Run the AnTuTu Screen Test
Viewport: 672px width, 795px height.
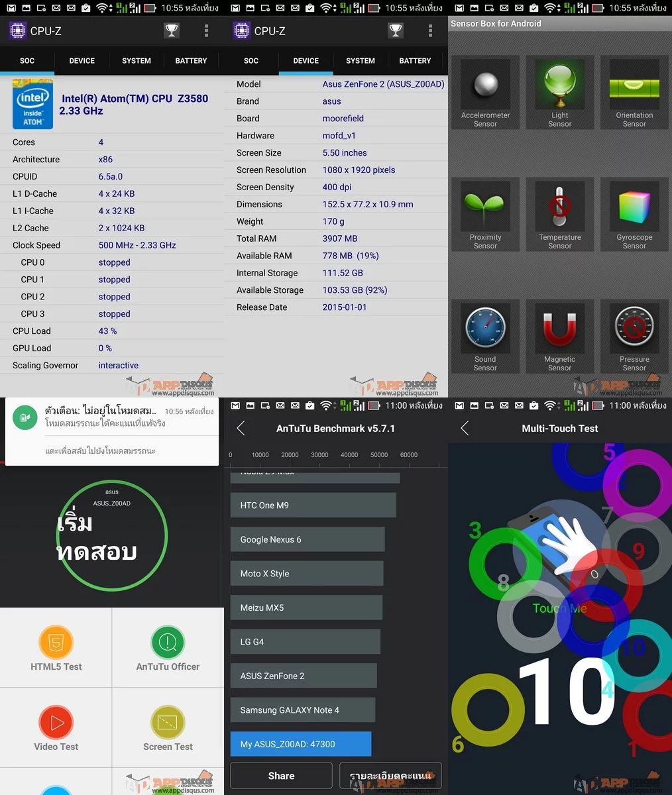coord(168,727)
